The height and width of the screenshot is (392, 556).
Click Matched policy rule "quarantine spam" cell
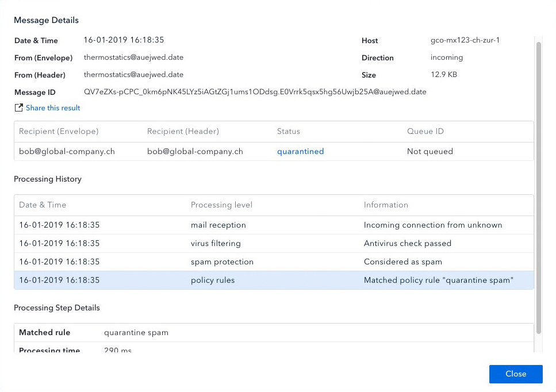point(439,280)
